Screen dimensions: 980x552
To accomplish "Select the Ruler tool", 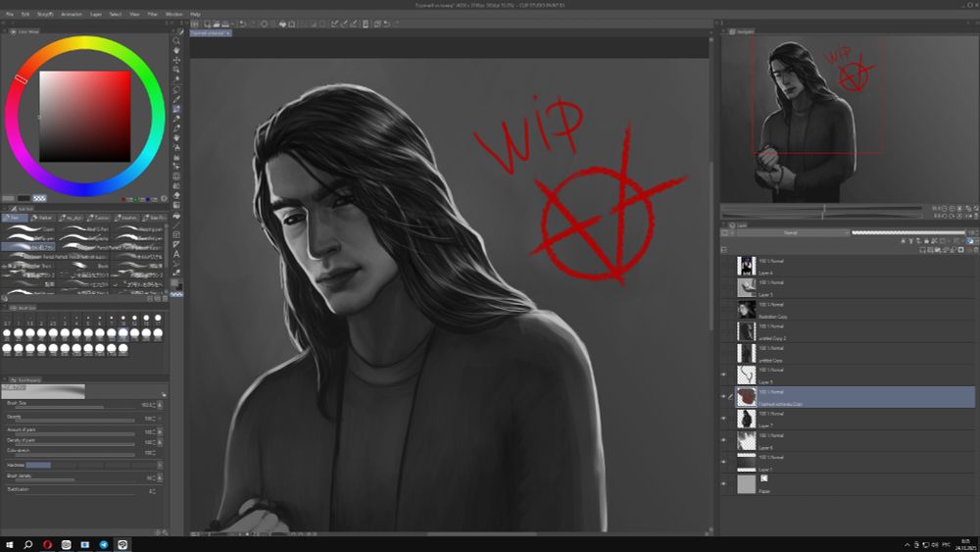I will pyautogui.click(x=176, y=244).
